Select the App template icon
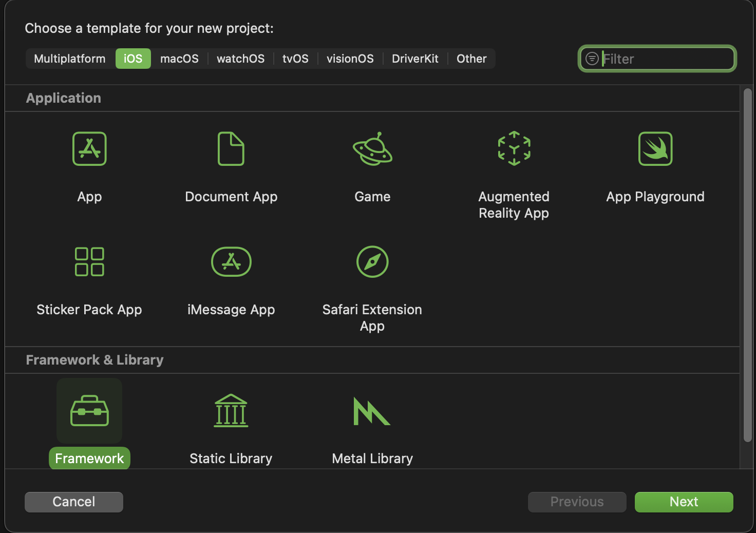 coord(89,149)
